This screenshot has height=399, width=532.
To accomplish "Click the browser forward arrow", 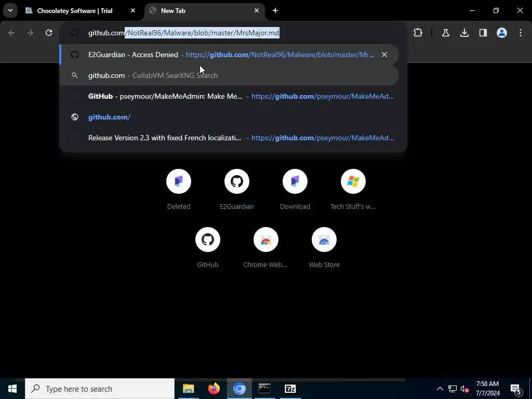I will click(30, 33).
